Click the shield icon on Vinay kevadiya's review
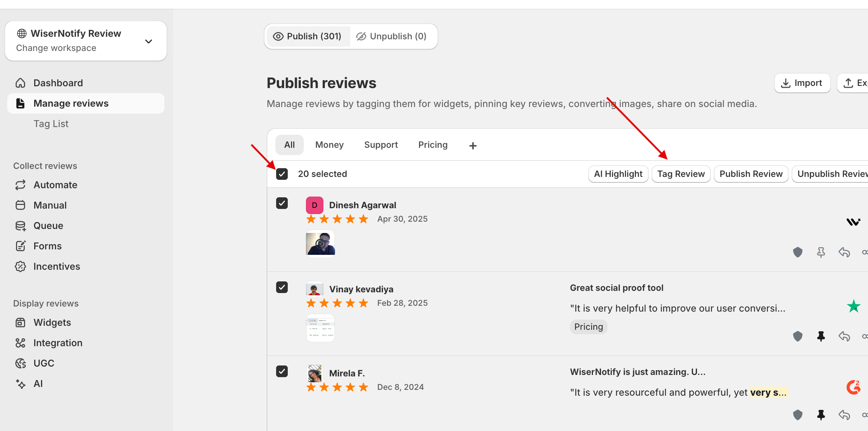 797,336
